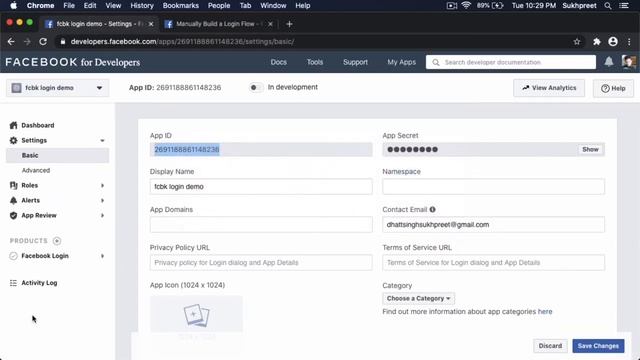Click the Contact Email input field
Screen dimensions: 640x360
tap(493, 224)
